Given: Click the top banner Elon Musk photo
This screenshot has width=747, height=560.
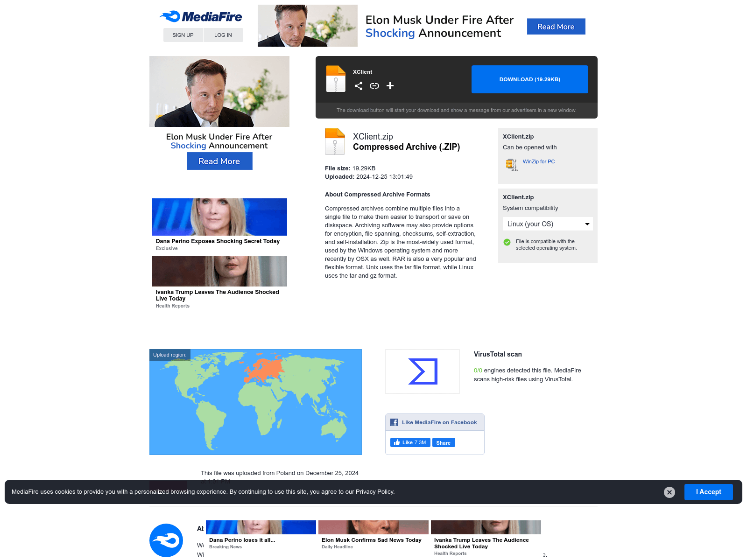Looking at the screenshot, I should tap(308, 26).
